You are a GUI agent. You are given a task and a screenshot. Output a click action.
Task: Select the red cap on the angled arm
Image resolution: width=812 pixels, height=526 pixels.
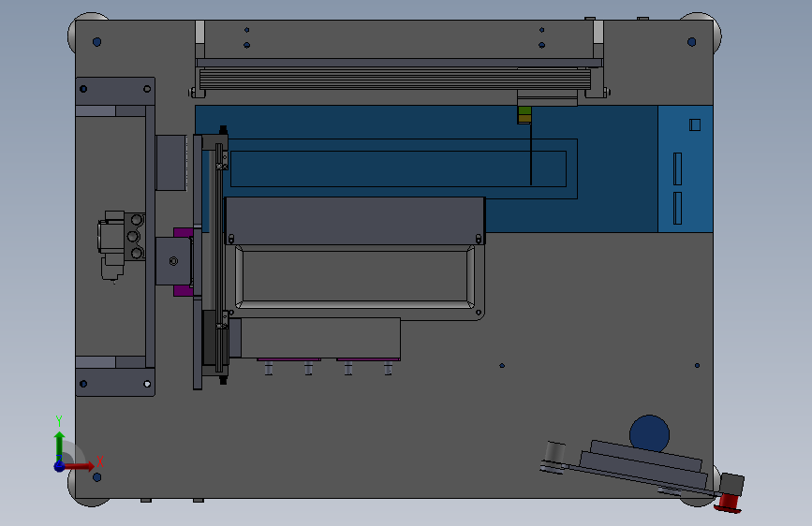728,504
